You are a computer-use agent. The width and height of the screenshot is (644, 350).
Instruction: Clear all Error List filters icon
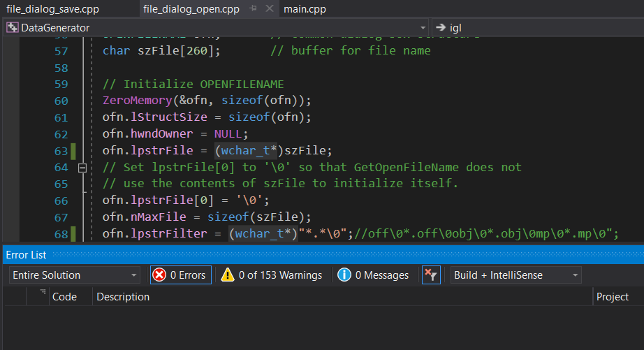(x=431, y=275)
